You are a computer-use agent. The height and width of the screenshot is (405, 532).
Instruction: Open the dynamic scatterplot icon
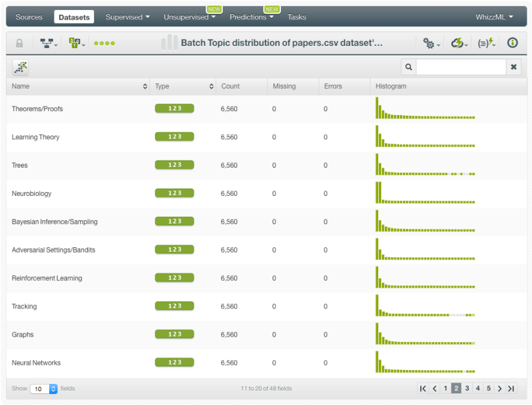coord(20,66)
